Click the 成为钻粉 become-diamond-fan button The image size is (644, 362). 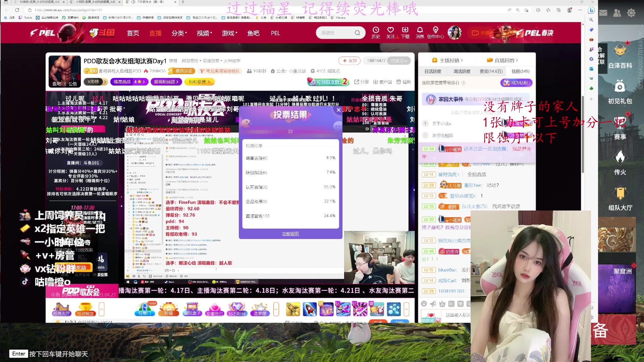point(517,82)
